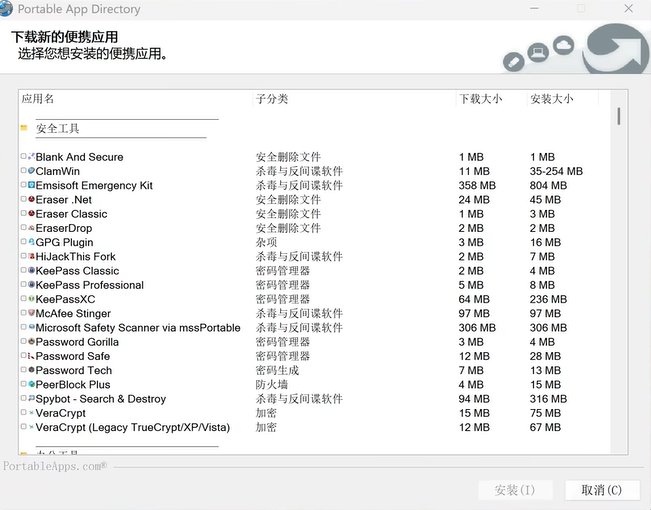Click the McAfee Stinger shield icon
Image resolution: width=651 pixels, height=510 pixels.
pyautogui.click(x=31, y=313)
